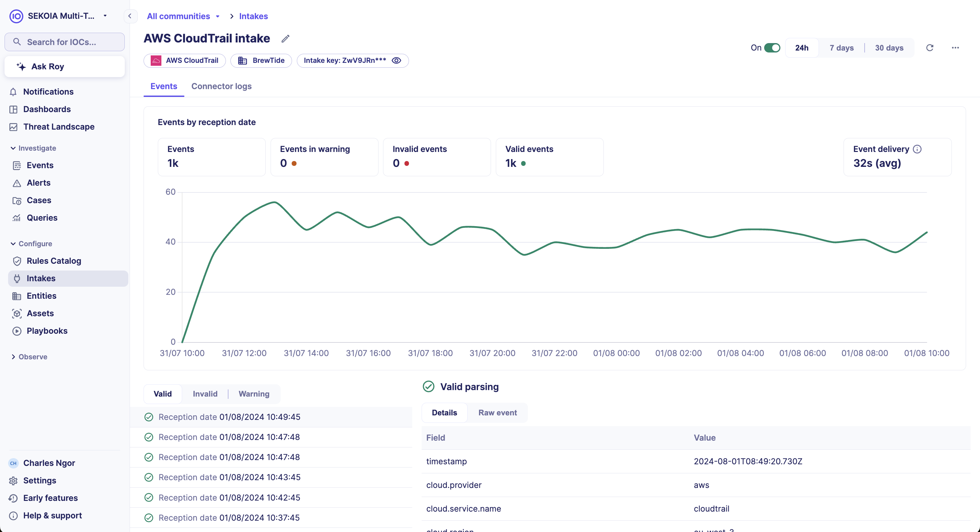Turn off the intake On switch

click(x=772, y=48)
